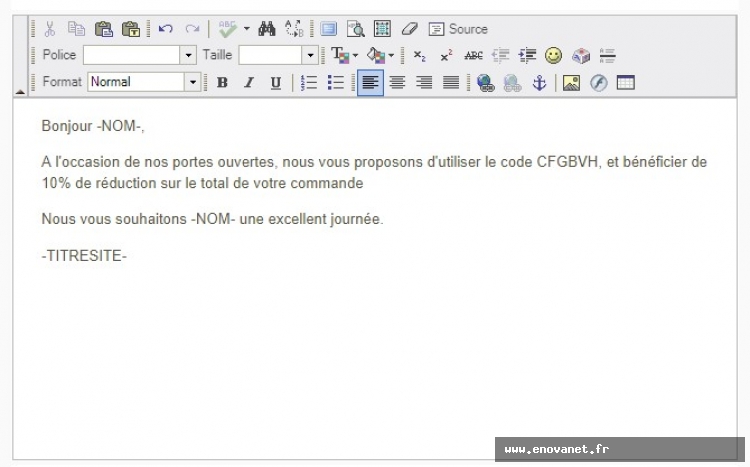Screen dimensions: 750x467
Task: Toggle Italic formatting
Action: pos(249,83)
